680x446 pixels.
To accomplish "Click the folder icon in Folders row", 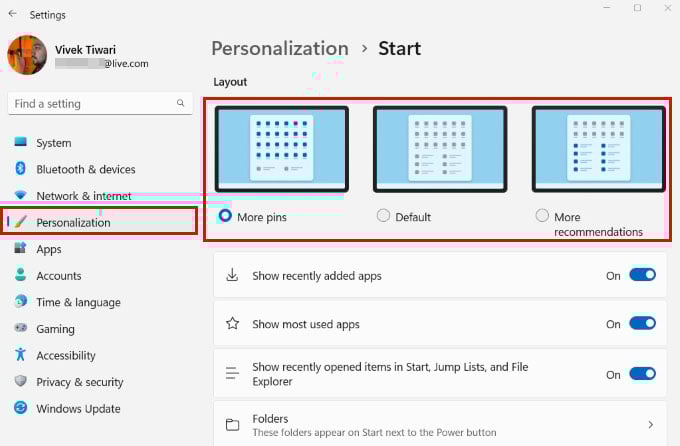I will click(232, 425).
